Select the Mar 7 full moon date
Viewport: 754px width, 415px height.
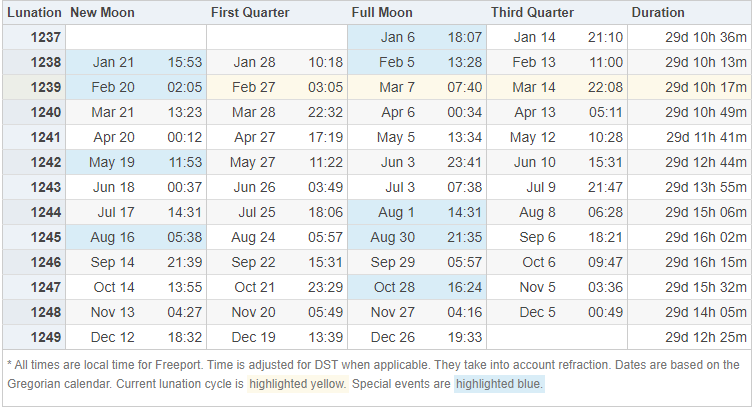pos(397,87)
